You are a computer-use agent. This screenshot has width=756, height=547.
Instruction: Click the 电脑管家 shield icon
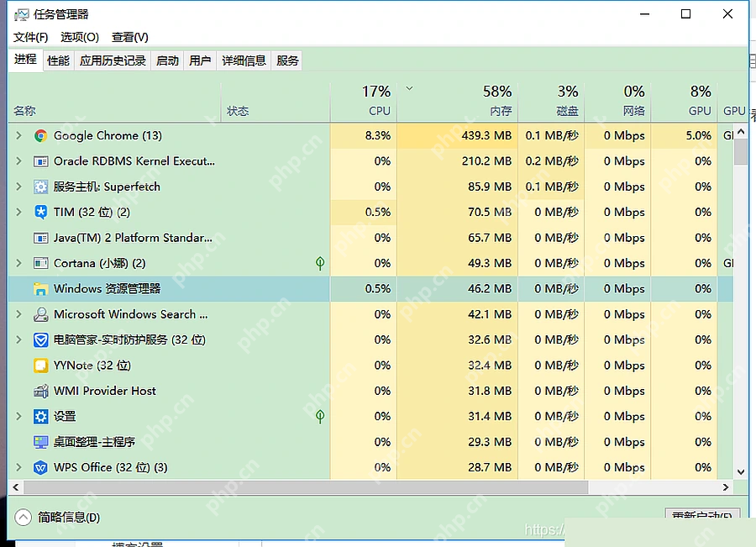(40, 340)
